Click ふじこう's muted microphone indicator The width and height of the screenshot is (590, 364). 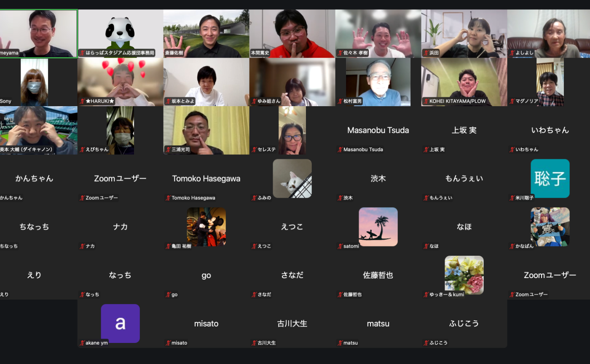pos(426,343)
